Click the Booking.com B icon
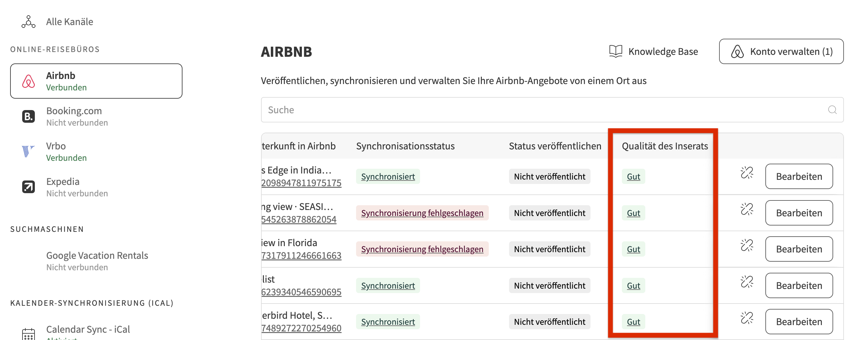The image size is (868, 340). tap(28, 116)
